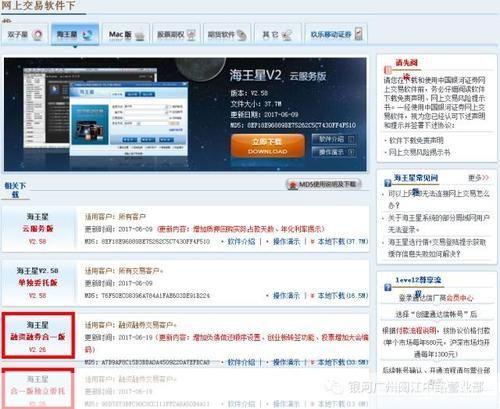This screenshot has height=409, width=500.
Task: Open 操作演示 link in 云服务版 row
Action: [x=286, y=241]
